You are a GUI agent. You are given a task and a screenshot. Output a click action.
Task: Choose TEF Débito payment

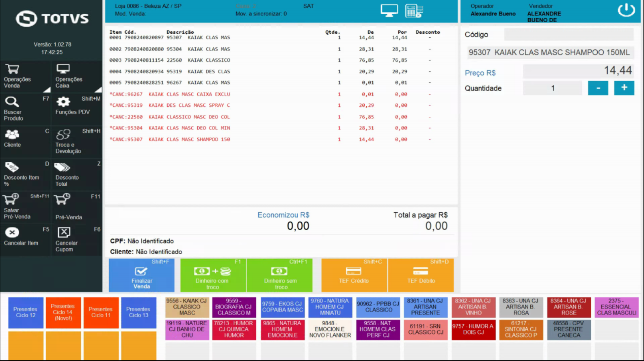(x=421, y=275)
